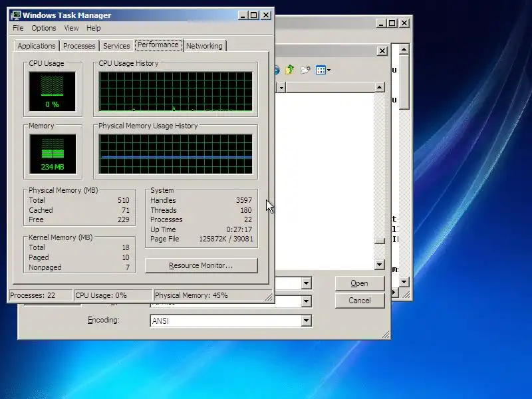Open the Options menu in Task Manager
The image size is (532, 399).
pos(44,28)
